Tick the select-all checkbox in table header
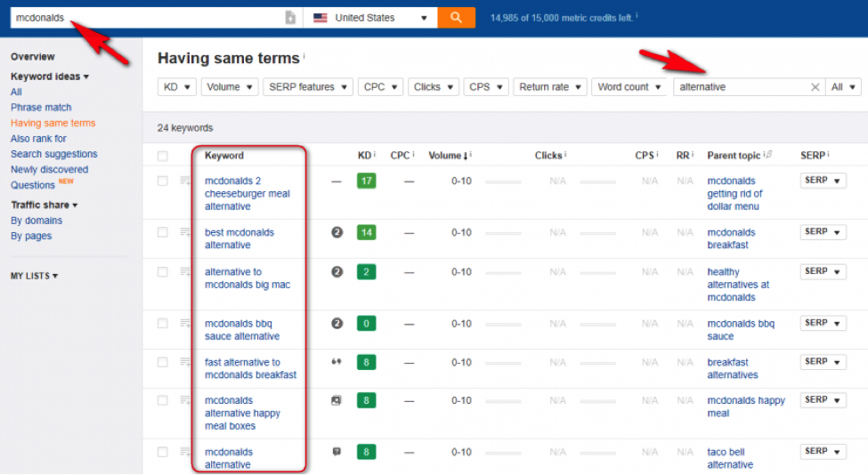Screen dimensions: 868x475 click(162, 157)
